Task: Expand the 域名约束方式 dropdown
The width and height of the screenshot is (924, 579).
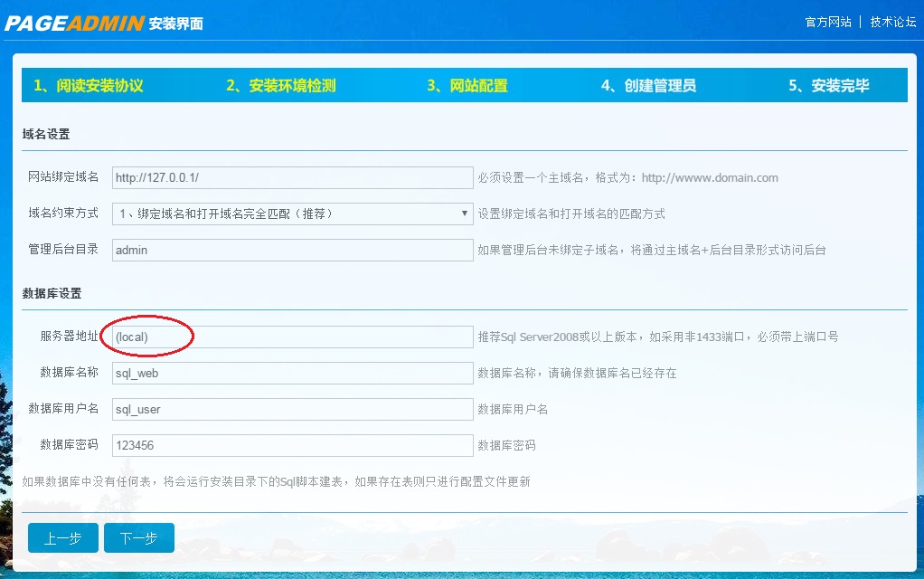Action: click(292, 214)
